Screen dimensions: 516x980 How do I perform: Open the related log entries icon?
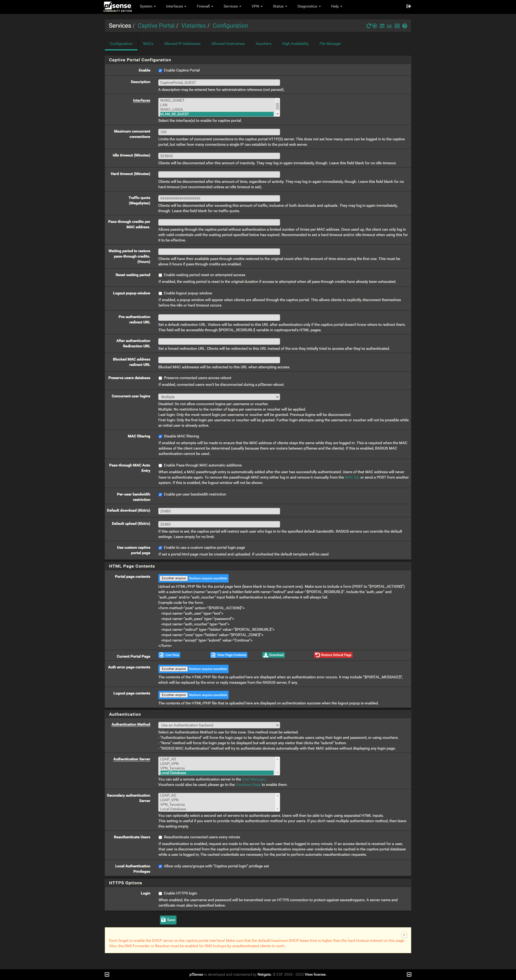[x=397, y=26]
